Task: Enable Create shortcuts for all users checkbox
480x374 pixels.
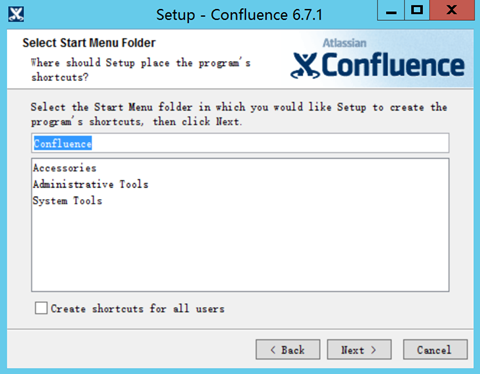Action: coord(41,308)
